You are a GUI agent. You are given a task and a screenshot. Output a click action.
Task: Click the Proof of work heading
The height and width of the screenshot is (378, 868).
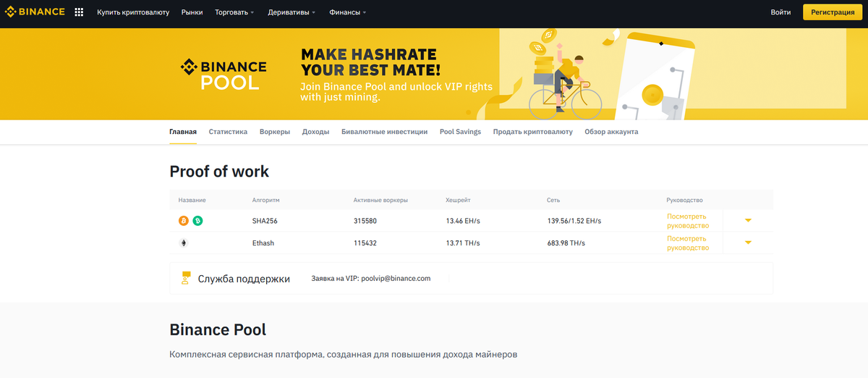click(219, 172)
